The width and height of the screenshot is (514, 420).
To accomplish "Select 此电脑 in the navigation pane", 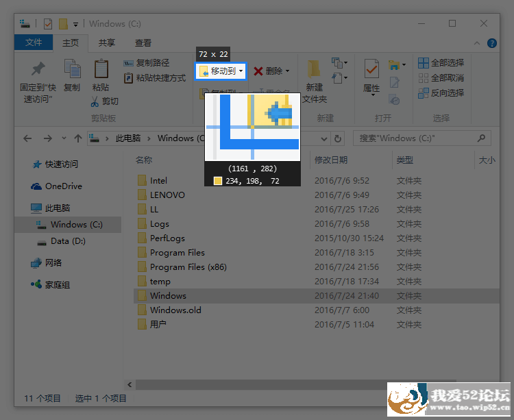I will pyautogui.click(x=51, y=208).
